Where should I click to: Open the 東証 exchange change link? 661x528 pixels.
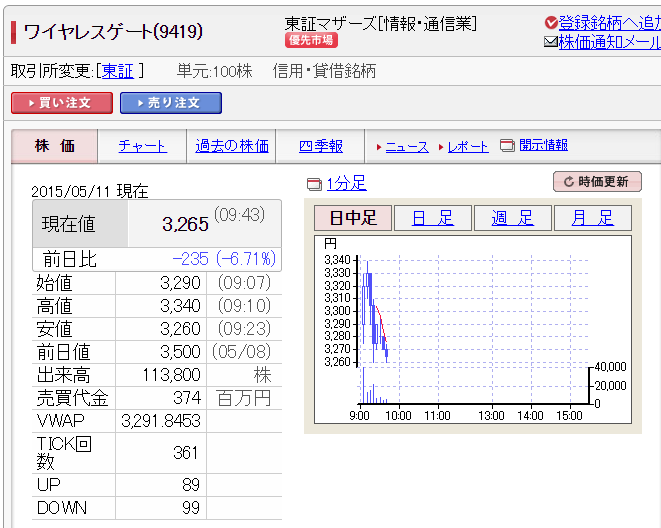119,71
